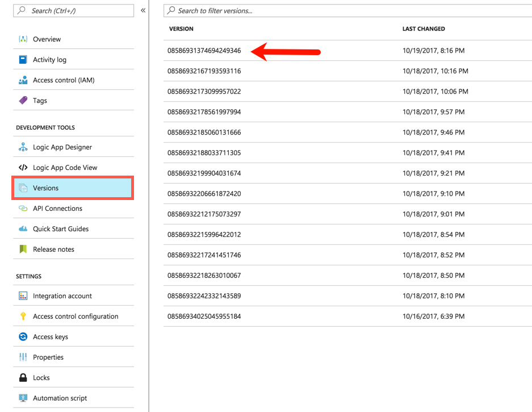Click date 10/18/2017, 10:06 PM
The height and width of the screenshot is (412, 532).
[x=435, y=91]
